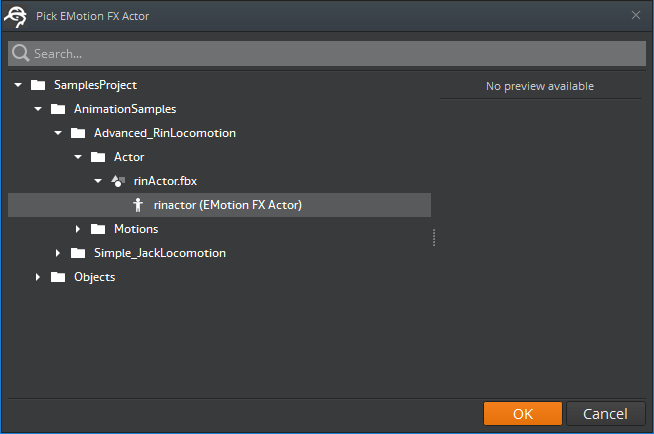This screenshot has width=654, height=434.
Task: Collapse the AnimationSamples folder arrow
Action: point(38,109)
